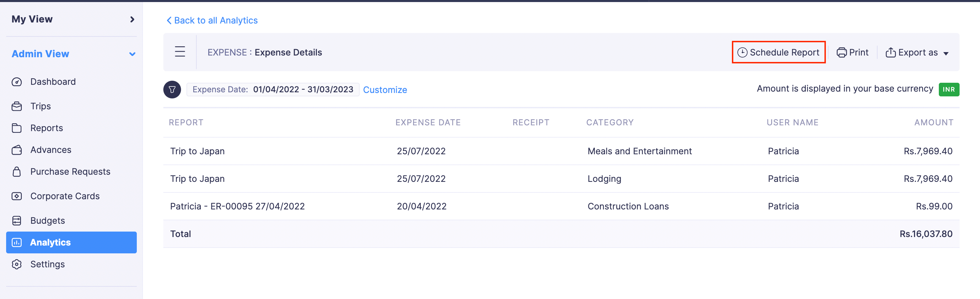The image size is (980, 299).
Task: Click the Schedule Report button
Action: [778, 52]
